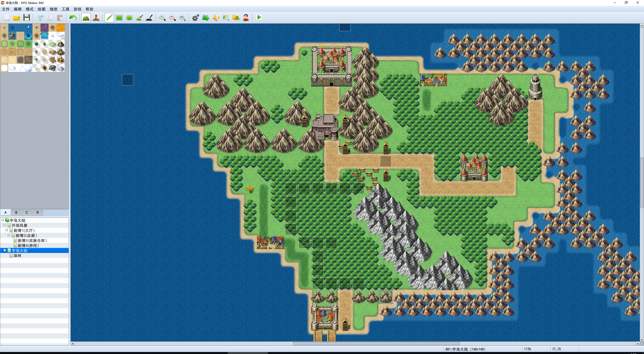The image size is (644, 354).
Task: Start Playtest with the green play icon
Action: click(259, 18)
